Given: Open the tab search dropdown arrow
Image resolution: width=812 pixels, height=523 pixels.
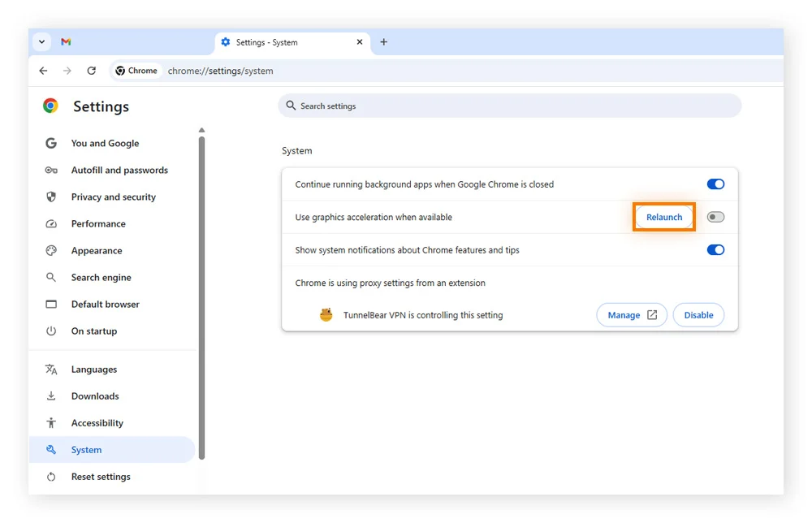Looking at the screenshot, I should 42,42.
